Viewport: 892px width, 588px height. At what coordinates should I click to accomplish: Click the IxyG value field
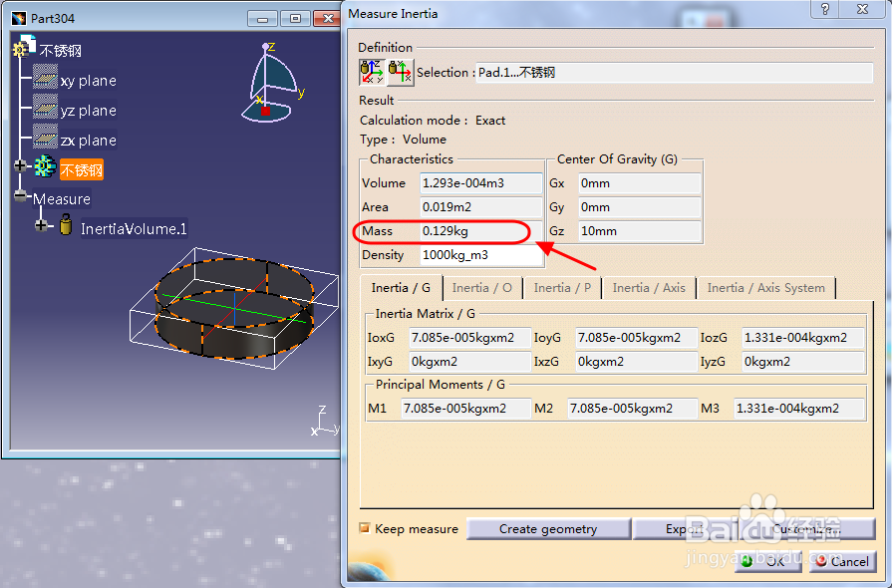click(469, 362)
